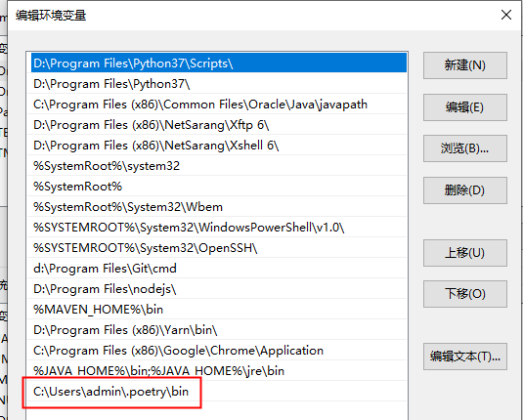Select the Yarn\bin\ path row
523x420 pixels.
point(217,330)
